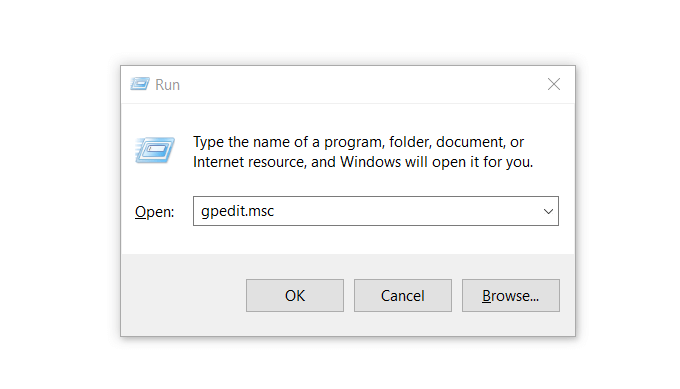Place cursor on the gpedit.msc text
680x389 pixels.
[x=238, y=211]
